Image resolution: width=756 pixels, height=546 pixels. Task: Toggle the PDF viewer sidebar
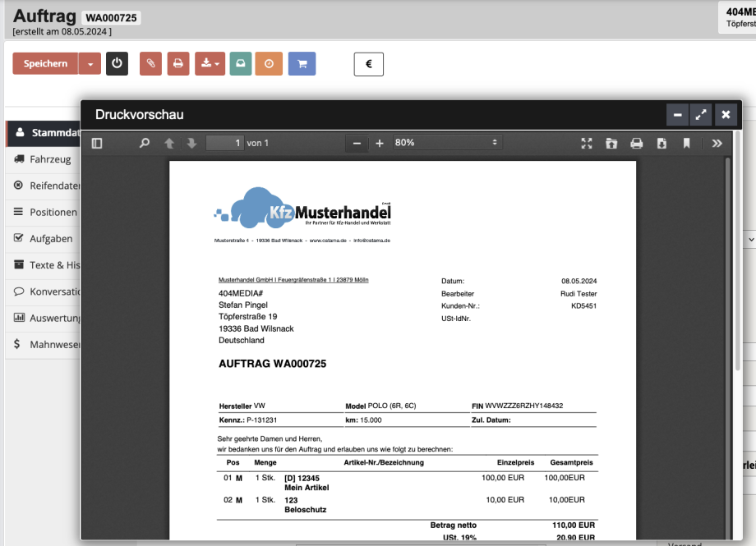(x=97, y=143)
